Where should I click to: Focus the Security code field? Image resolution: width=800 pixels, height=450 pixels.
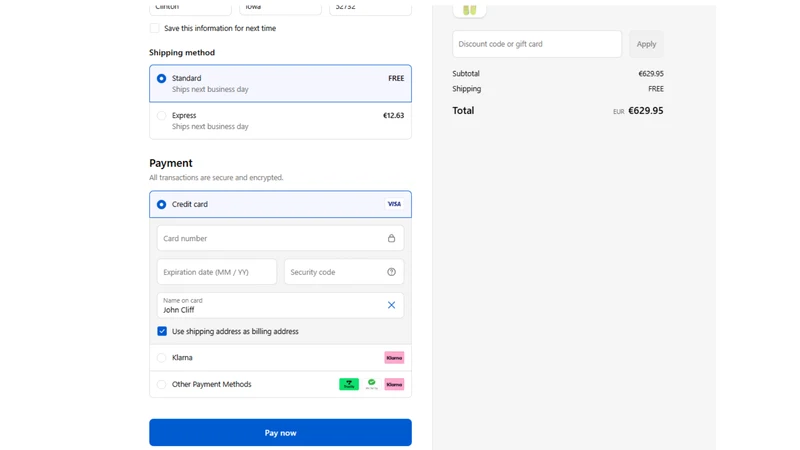click(x=344, y=272)
